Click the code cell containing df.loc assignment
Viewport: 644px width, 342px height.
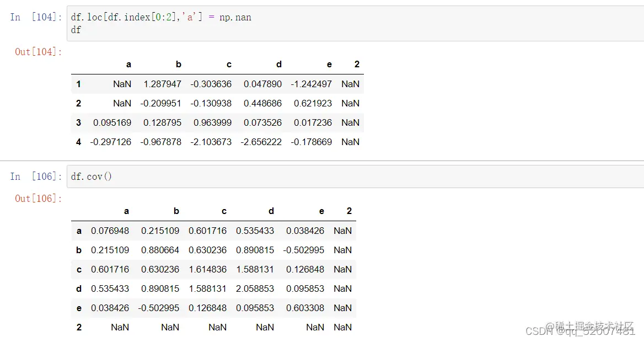coord(355,23)
